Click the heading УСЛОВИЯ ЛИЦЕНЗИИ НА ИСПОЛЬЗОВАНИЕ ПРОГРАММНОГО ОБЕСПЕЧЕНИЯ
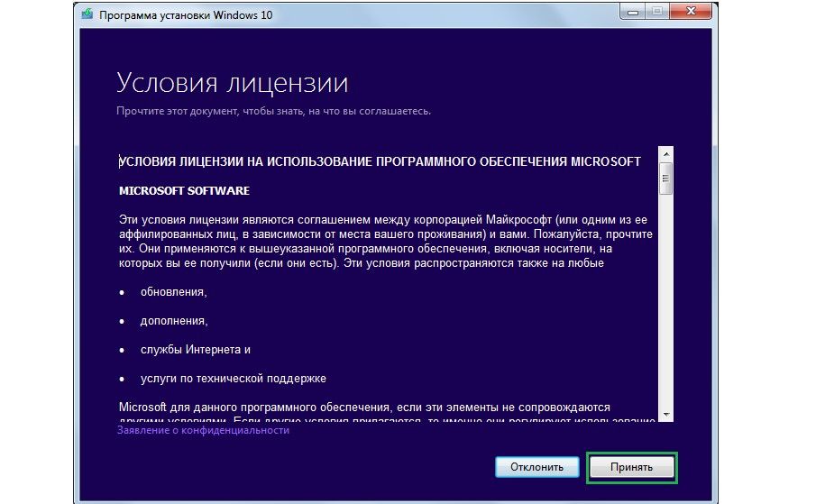 (380, 161)
